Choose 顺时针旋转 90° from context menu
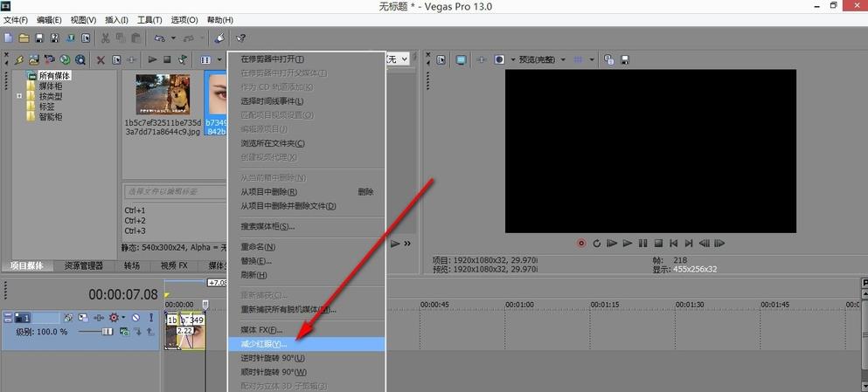 point(306,372)
